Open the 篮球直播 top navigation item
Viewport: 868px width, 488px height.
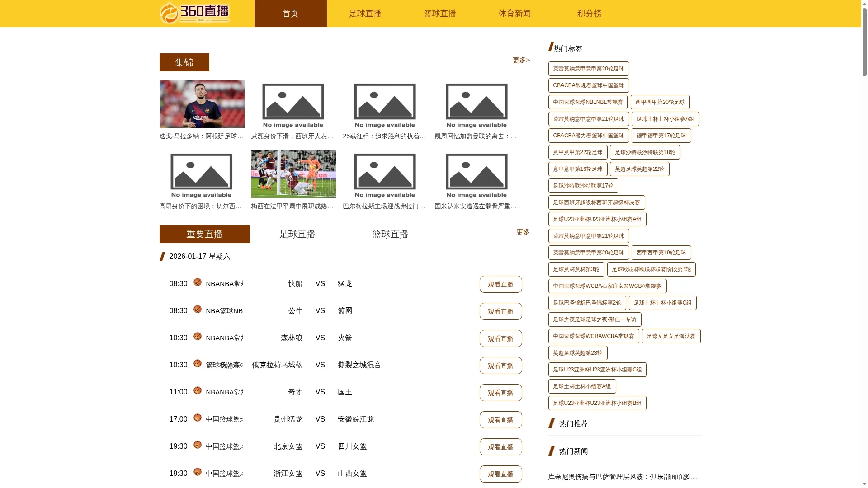pyautogui.click(x=440, y=14)
